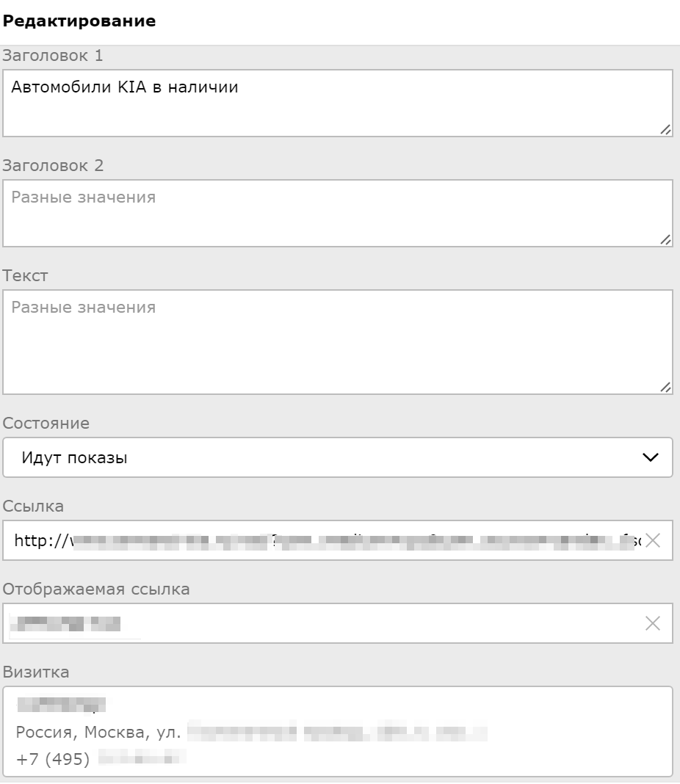Image resolution: width=680 pixels, height=784 pixels.
Task: Click the resize handle of Заголовок 1 textarea
Action: (x=665, y=130)
